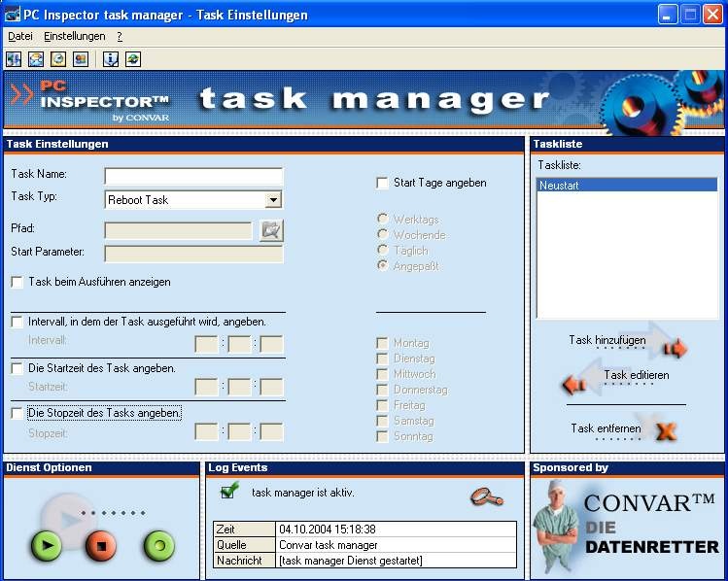Click the green circular restart service button
This screenshot has height=581, width=728.
tap(159, 545)
